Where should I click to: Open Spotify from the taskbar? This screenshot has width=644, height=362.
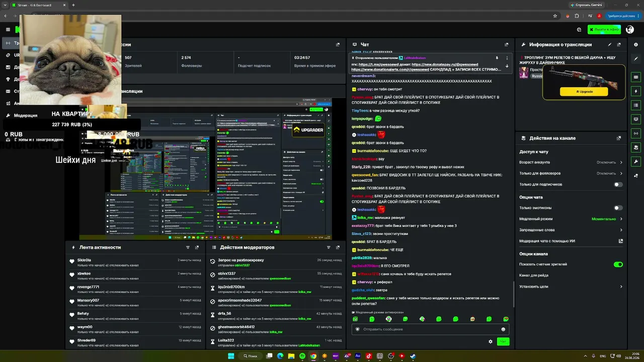coord(302,356)
